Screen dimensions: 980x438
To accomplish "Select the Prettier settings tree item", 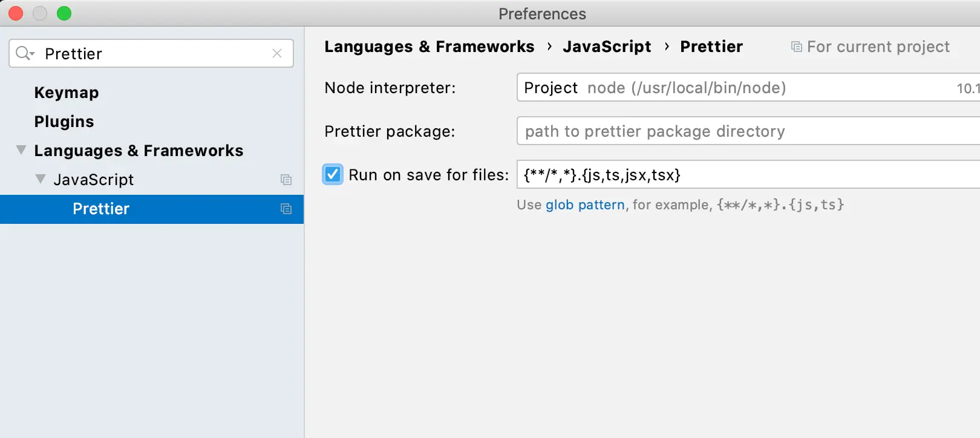I will click(101, 209).
